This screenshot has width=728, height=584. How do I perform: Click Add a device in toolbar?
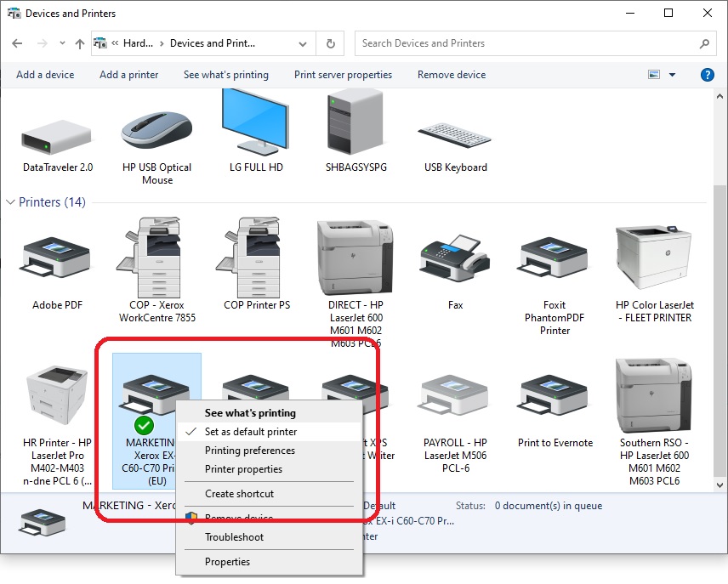tap(45, 75)
